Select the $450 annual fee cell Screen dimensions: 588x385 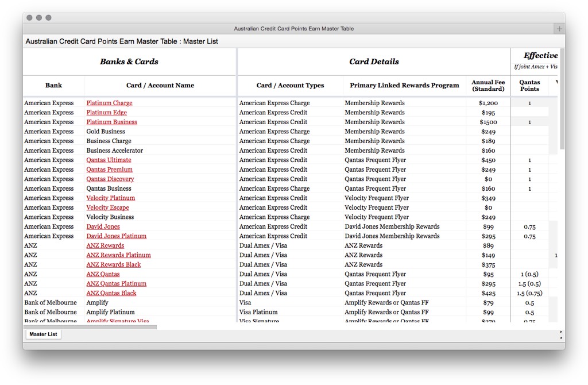pos(488,160)
